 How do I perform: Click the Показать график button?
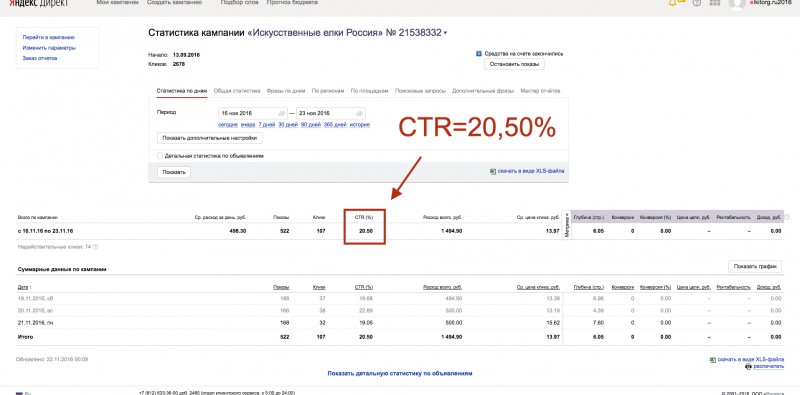click(755, 266)
